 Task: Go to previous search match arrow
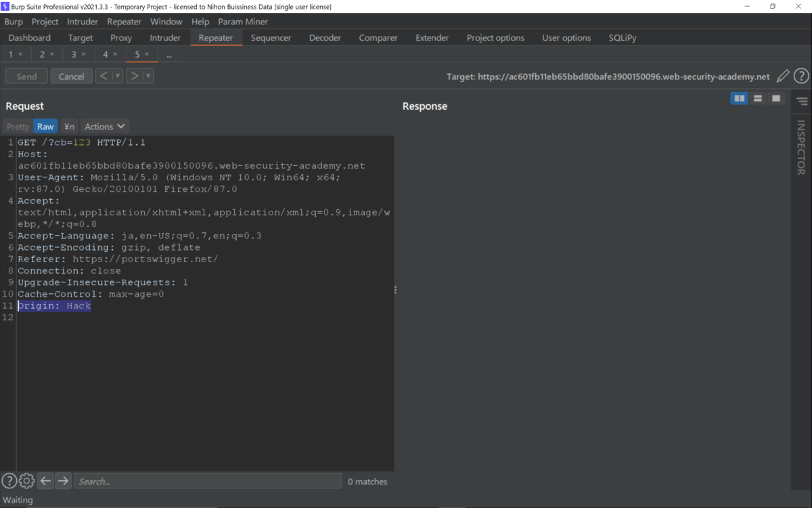tap(45, 481)
